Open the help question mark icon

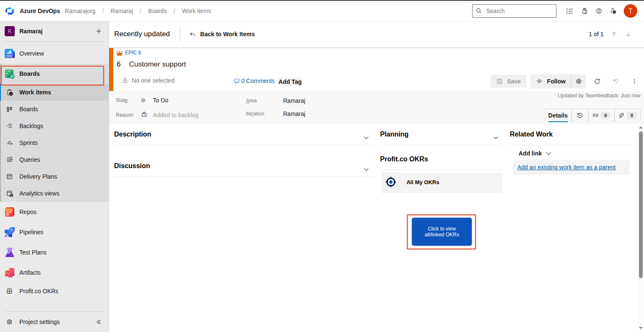[599, 11]
